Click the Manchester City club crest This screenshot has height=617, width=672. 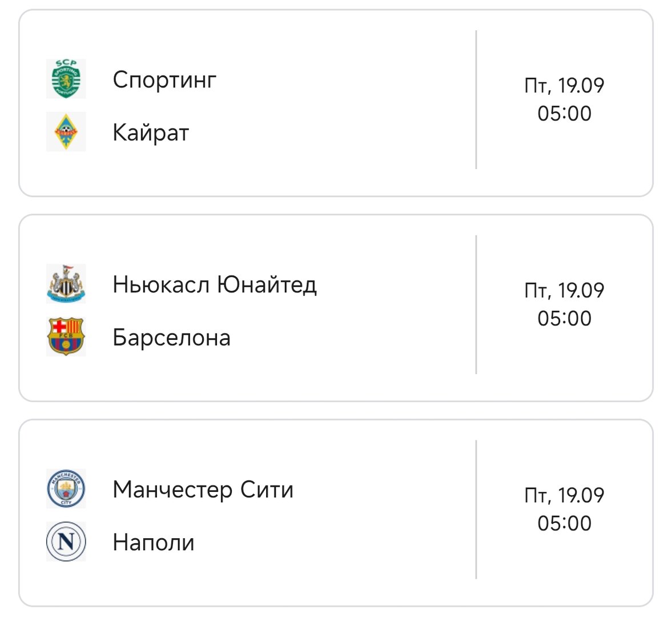[x=66, y=489]
